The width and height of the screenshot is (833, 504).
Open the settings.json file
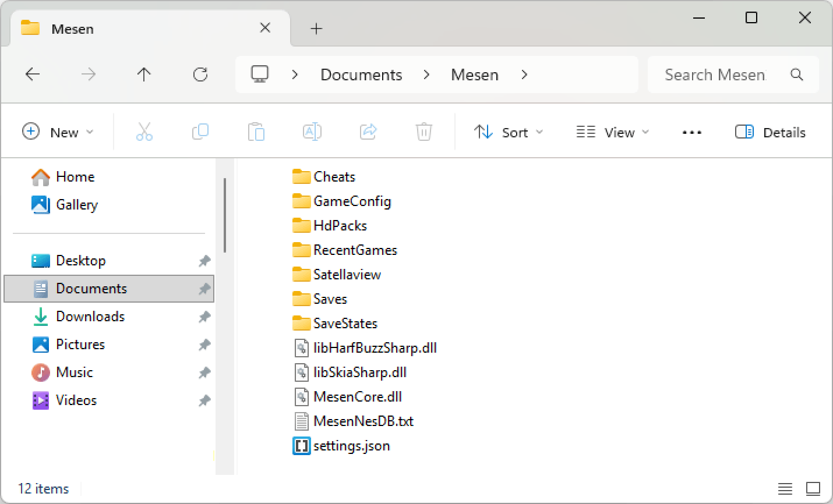351,446
